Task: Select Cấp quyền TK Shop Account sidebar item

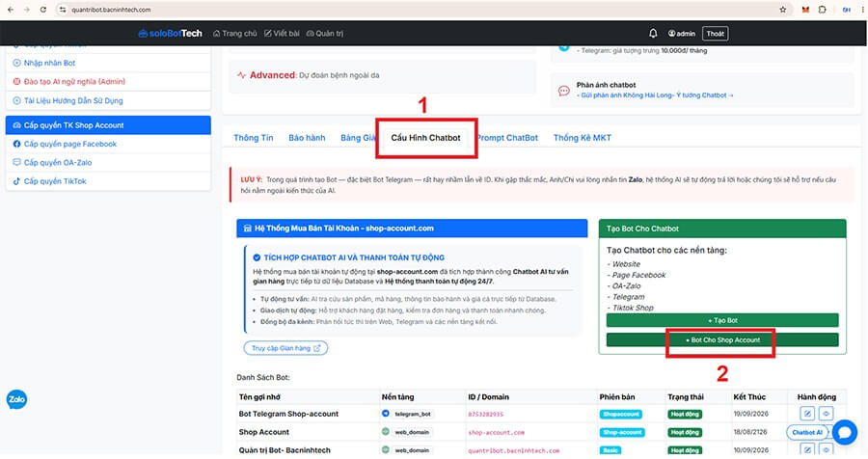Action: point(108,125)
